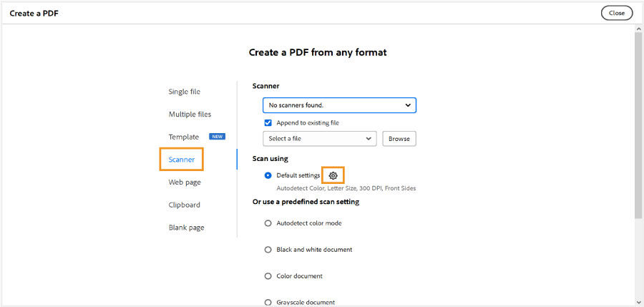The width and height of the screenshot is (644, 307).
Task: Choose Autodetect color mode option
Action: (x=268, y=223)
